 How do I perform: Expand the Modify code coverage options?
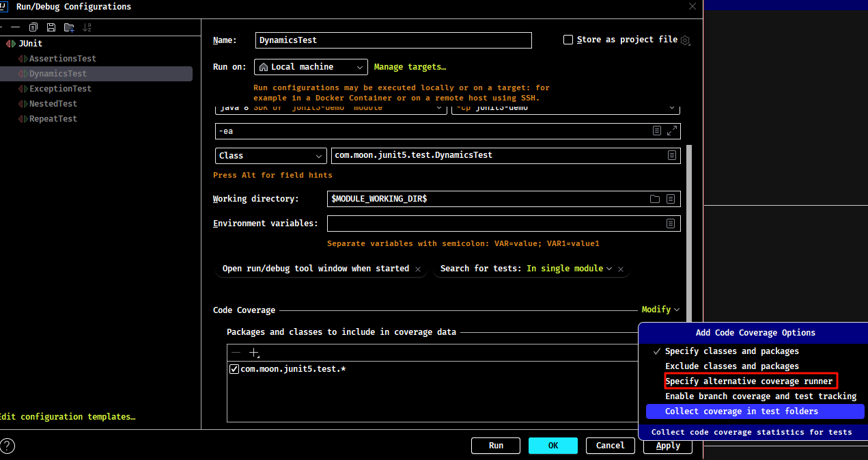[660, 310]
